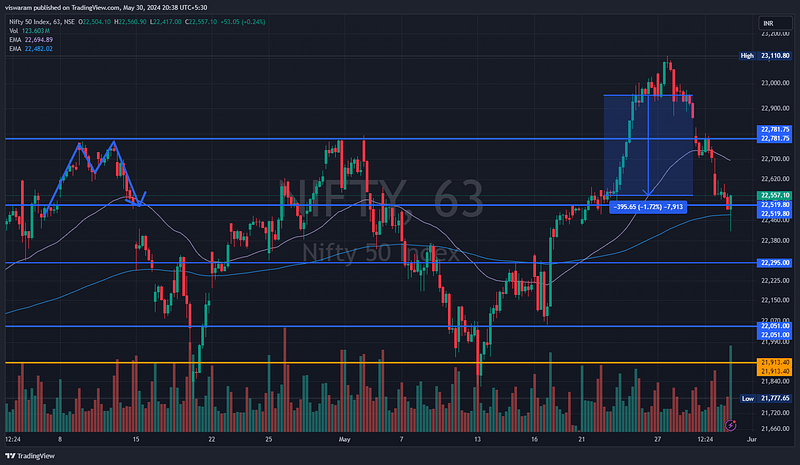Click the close value C22,557.10
This screenshot has width=800, height=465.
click(x=201, y=22)
